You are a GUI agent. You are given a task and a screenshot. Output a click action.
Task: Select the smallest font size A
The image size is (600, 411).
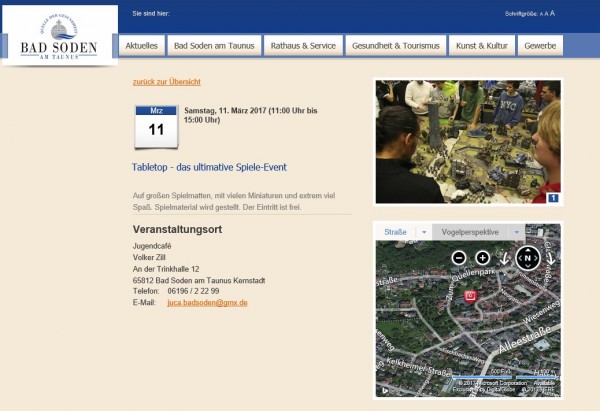(539, 15)
